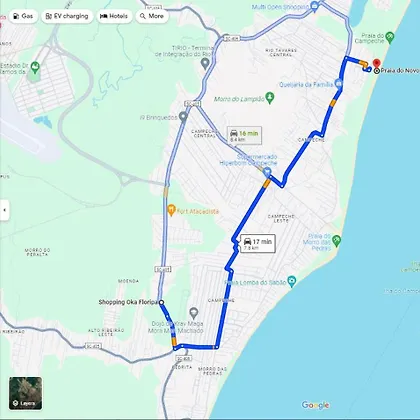Click the Fort Atacadista restaurant icon
The image size is (420, 420).
pos(171,210)
